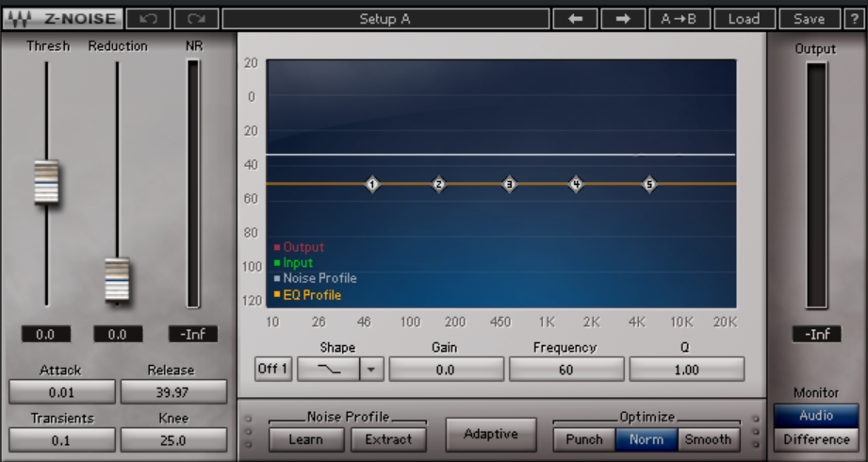Start noise profile with Learn button
This screenshot has height=462, width=868.
coord(306,439)
